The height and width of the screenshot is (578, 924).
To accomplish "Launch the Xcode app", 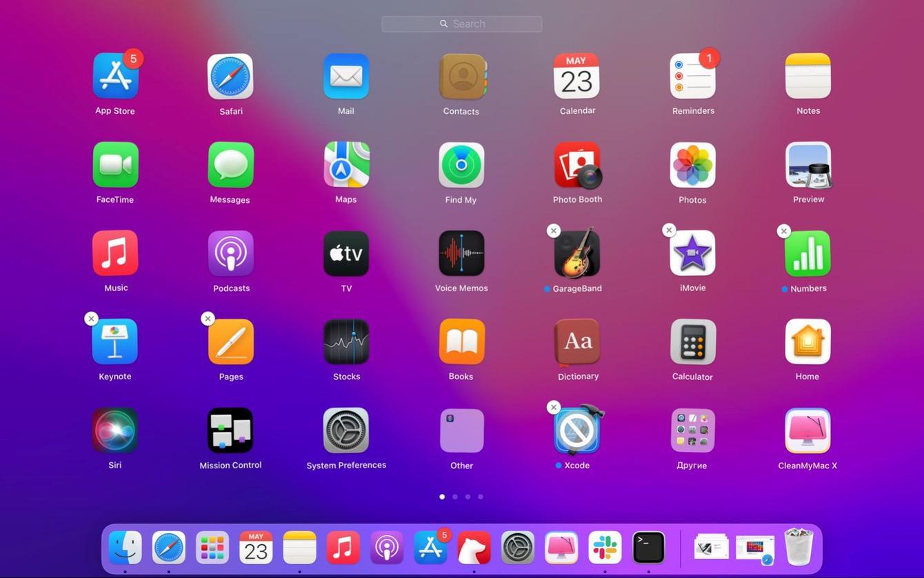I will tap(577, 430).
